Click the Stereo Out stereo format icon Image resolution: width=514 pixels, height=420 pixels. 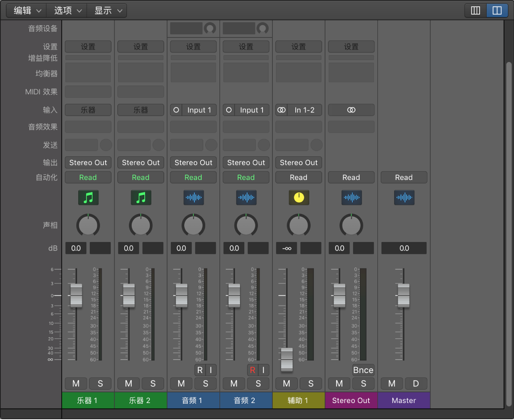[351, 110]
